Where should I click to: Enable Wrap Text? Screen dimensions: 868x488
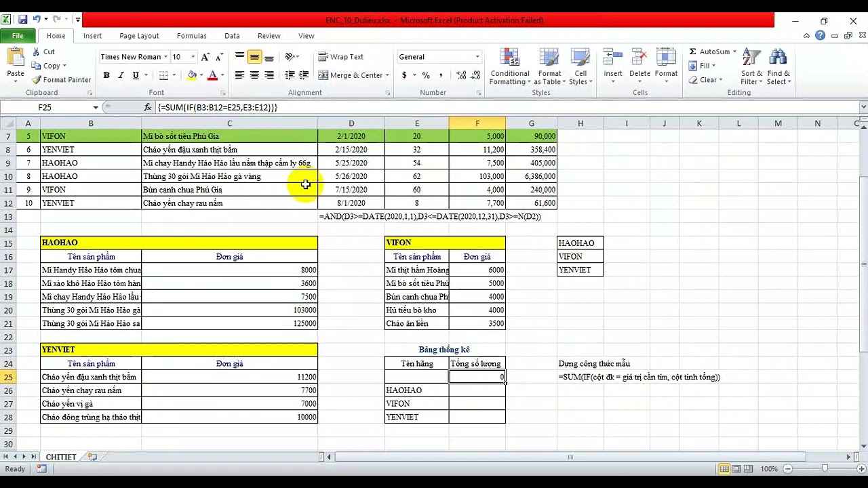click(x=341, y=57)
